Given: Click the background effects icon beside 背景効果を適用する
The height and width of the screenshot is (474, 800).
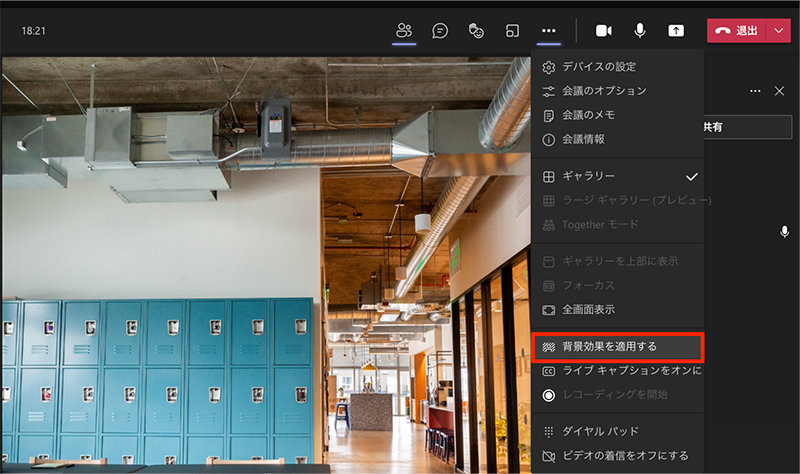Looking at the screenshot, I should tap(548, 347).
